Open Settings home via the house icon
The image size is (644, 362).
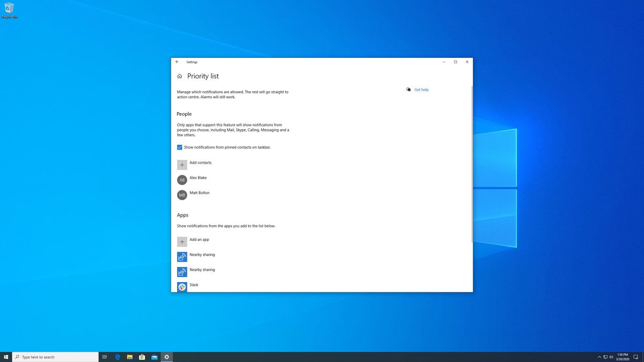pyautogui.click(x=179, y=76)
